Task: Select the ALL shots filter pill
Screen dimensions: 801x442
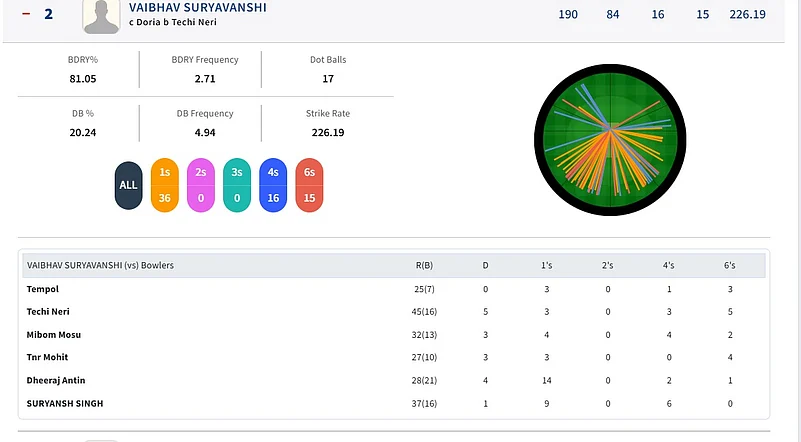Action: [x=129, y=185]
